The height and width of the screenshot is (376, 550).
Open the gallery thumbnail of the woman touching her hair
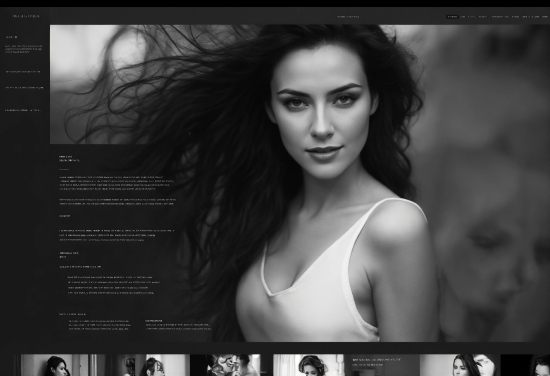coord(460,365)
